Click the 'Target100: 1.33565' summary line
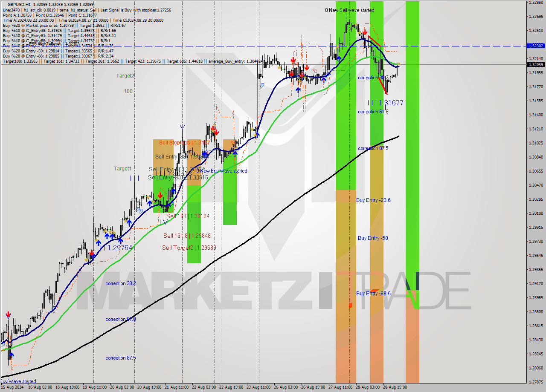 coord(132,61)
